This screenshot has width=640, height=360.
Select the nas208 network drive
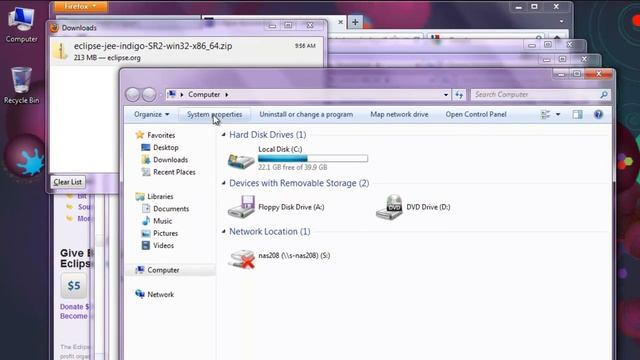pos(279,259)
